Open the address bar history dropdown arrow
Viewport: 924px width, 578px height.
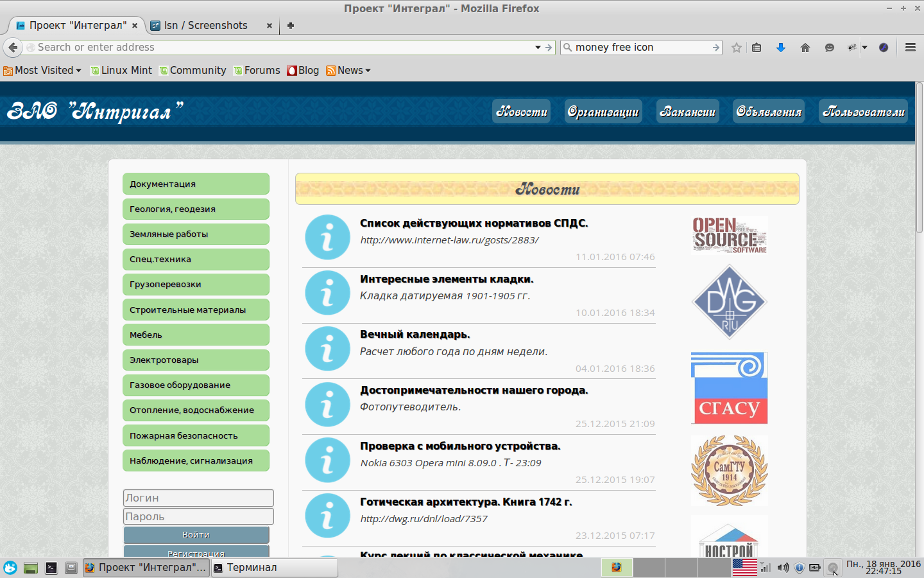[538, 47]
